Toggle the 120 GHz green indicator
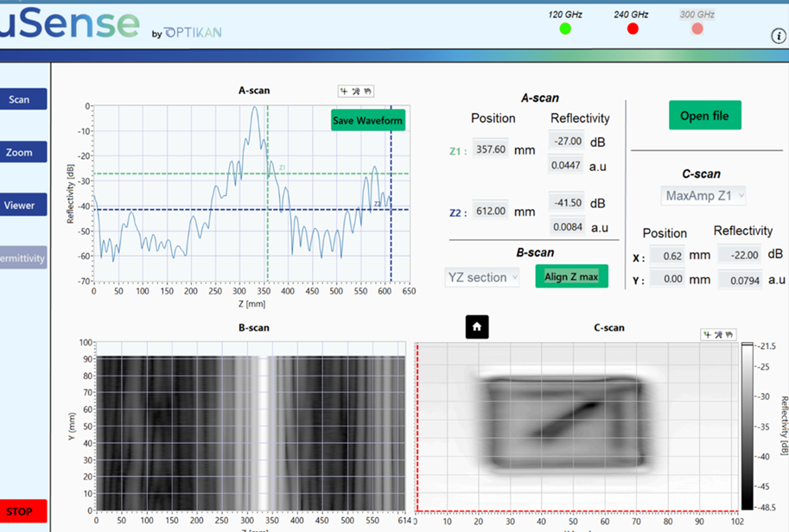The width and height of the screenshot is (789, 532). 565,28
